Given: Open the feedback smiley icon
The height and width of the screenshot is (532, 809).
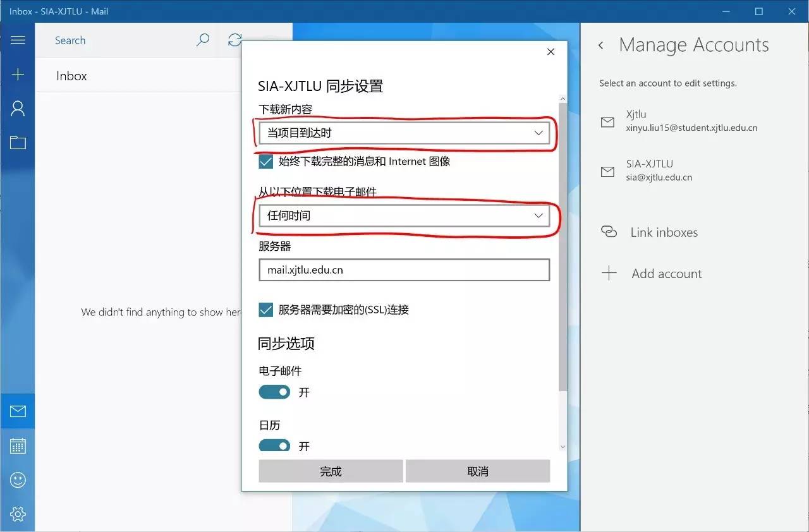Looking at the screenshot, I should pyautogui.click(x=18, y=480).
